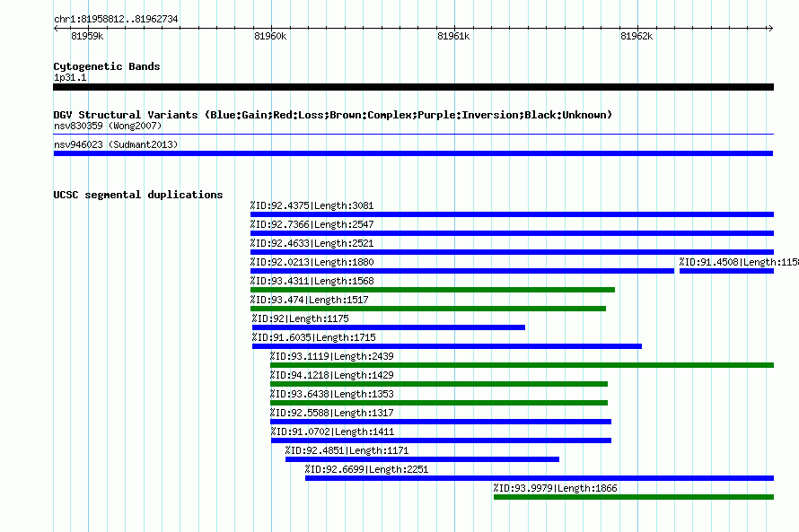Click the blue bar for Length:1880 duplication

tap(462, 271)
